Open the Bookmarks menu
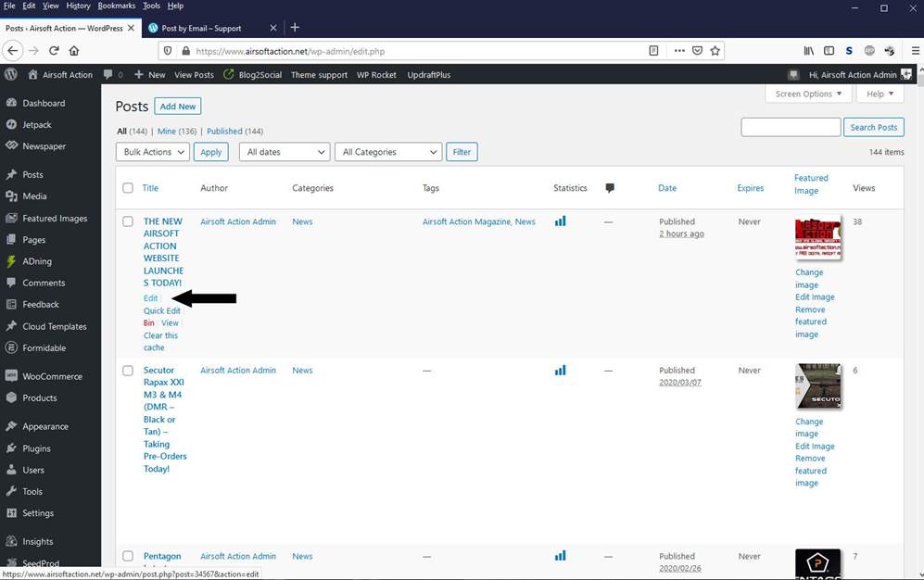The height and width of the screenshot is (580, 924). 117,6
